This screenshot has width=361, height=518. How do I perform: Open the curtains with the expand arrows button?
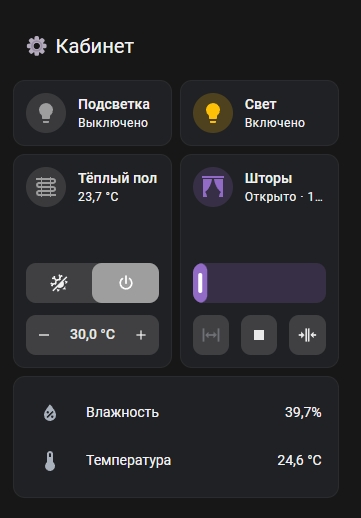[211, 335]
